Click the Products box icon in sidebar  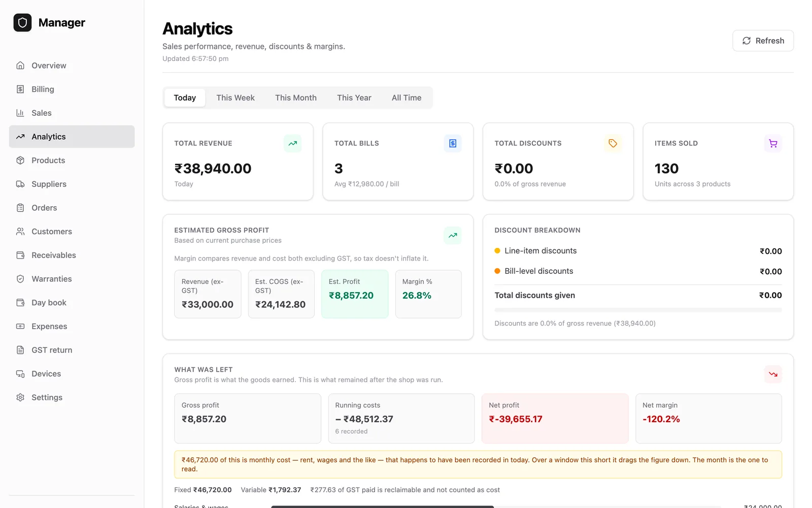click(20, 161)
